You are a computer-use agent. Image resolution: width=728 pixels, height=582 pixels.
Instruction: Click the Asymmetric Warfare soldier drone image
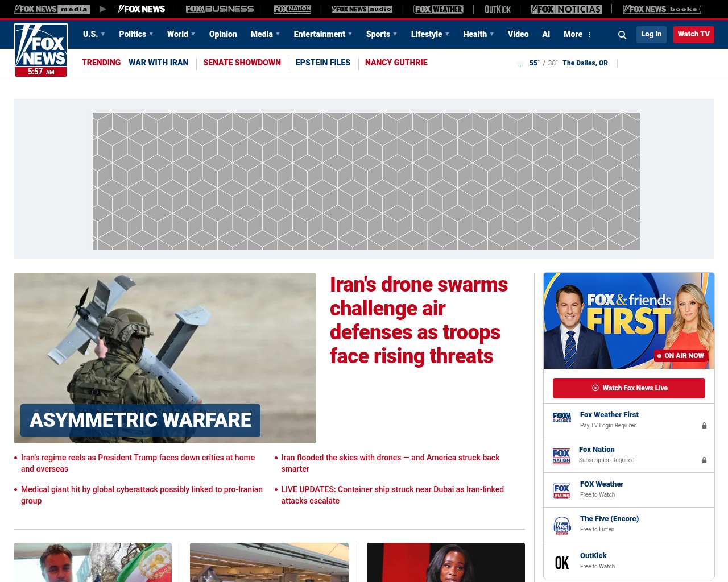(165, 341)
